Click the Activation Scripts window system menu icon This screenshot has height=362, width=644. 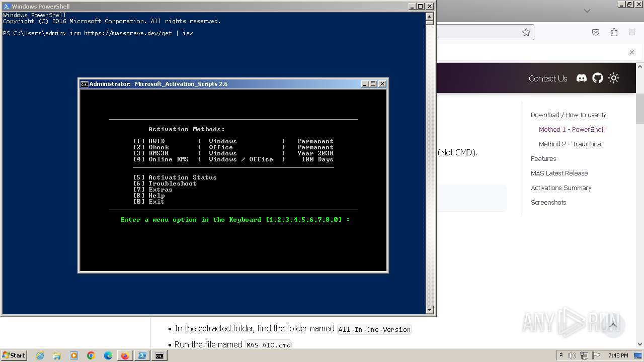[x=85, y=84]
